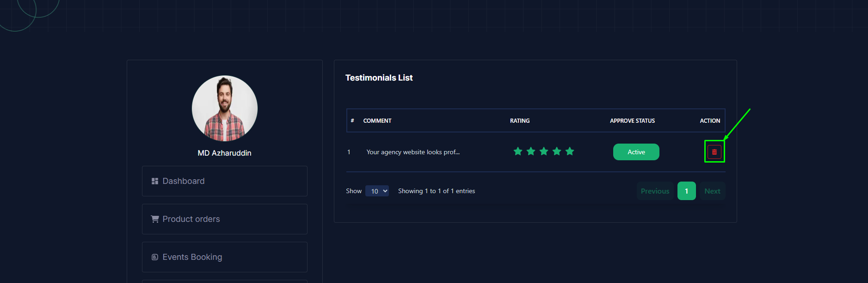Sort by the RATING column header

(x=520, y=120)
